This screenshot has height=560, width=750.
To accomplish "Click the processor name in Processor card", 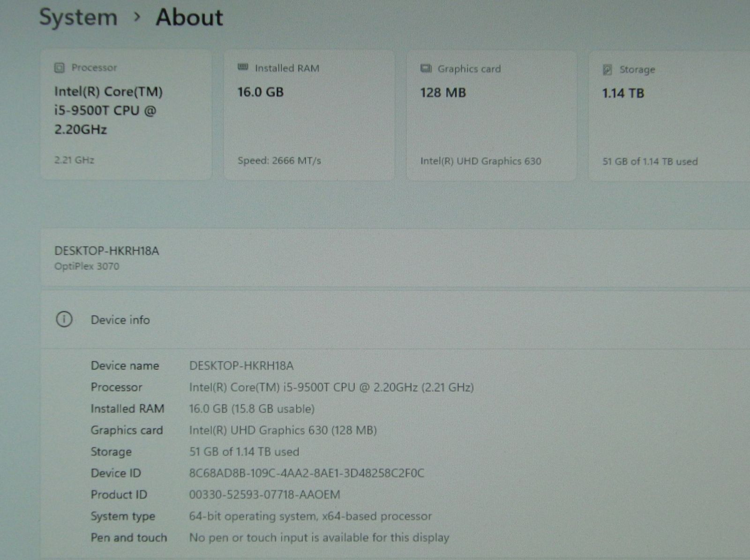I will click(109, 111).
